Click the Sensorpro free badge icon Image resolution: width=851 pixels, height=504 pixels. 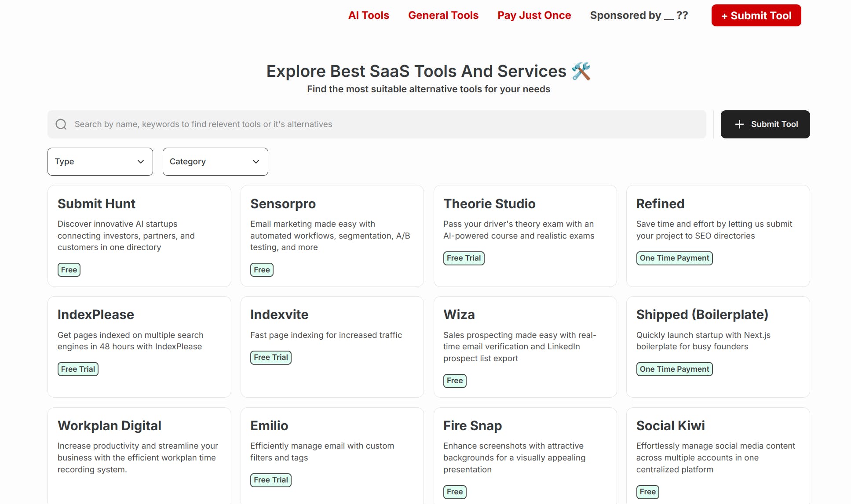261,269
